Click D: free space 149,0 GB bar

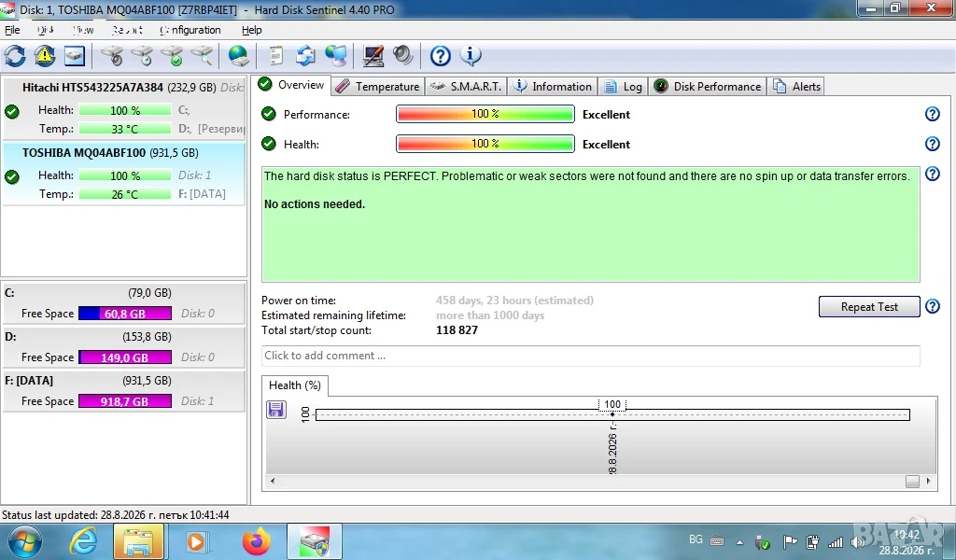click(x=125, y=357)
